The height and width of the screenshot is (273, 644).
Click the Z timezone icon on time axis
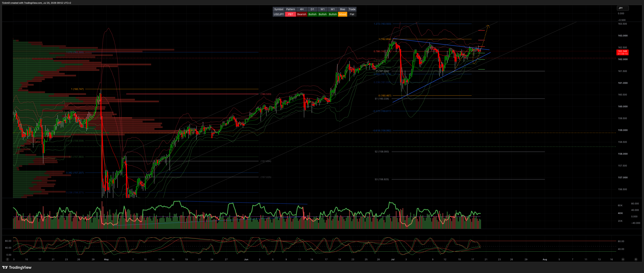[x=8, y=259]
